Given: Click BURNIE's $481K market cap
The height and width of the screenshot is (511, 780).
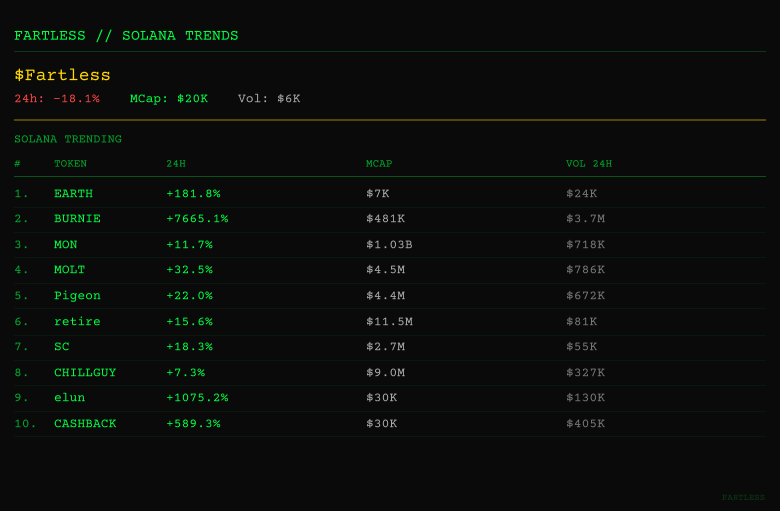Looking at the screenshot, I should pyautogui.click(x=386, y=218).
